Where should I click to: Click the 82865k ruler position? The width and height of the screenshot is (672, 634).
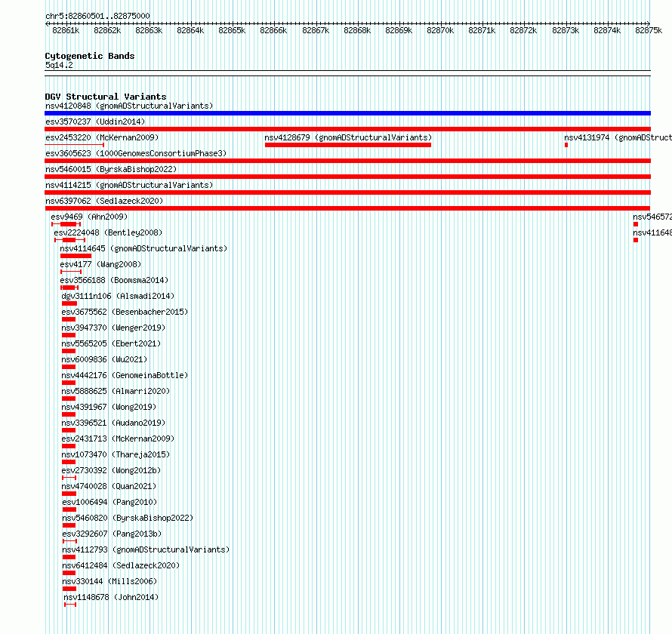point(232,30)
